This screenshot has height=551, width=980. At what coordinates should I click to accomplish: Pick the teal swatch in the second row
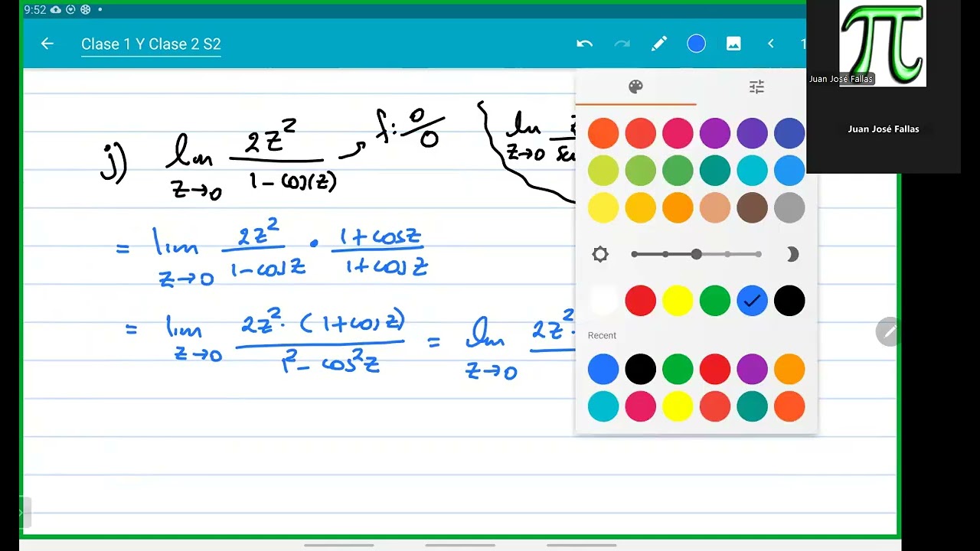point(715,171)
